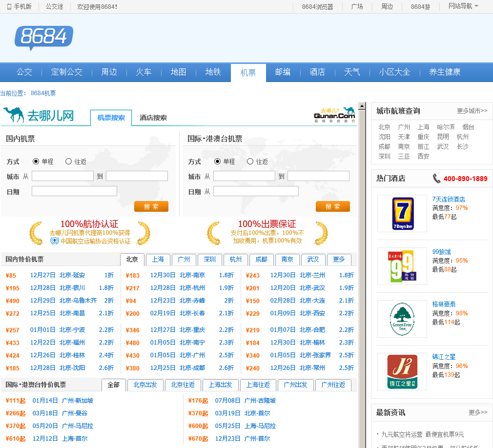Click 昆明 in city flight query

pyautogui.click(x=443, y=137)
